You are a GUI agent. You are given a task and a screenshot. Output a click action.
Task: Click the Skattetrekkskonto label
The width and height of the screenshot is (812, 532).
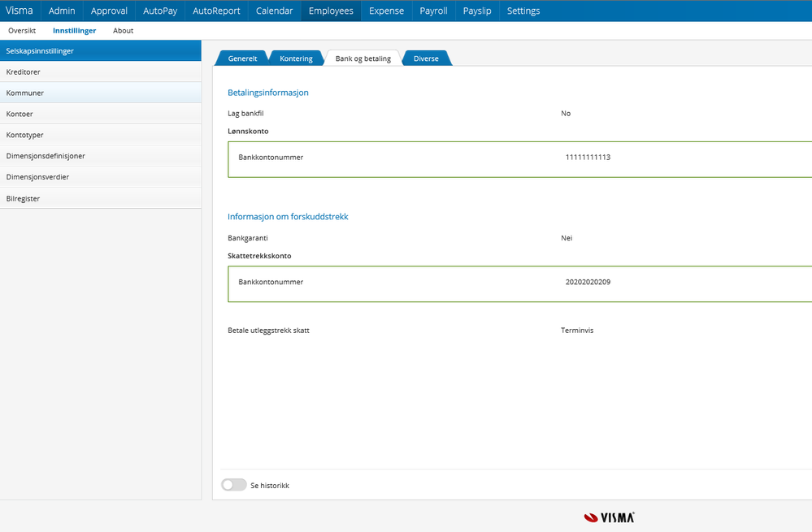[259, 256]
